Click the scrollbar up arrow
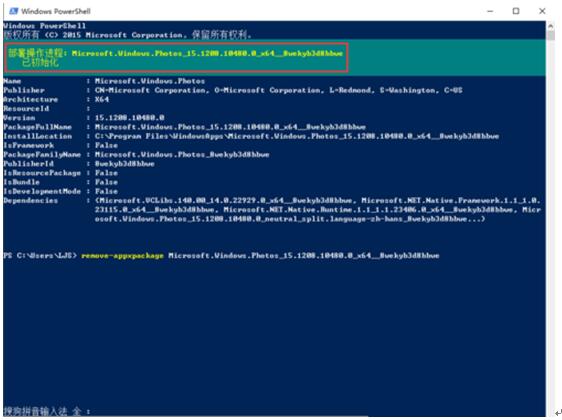The image size is (562, 420). pyautogui.click(x=550, y=26)
